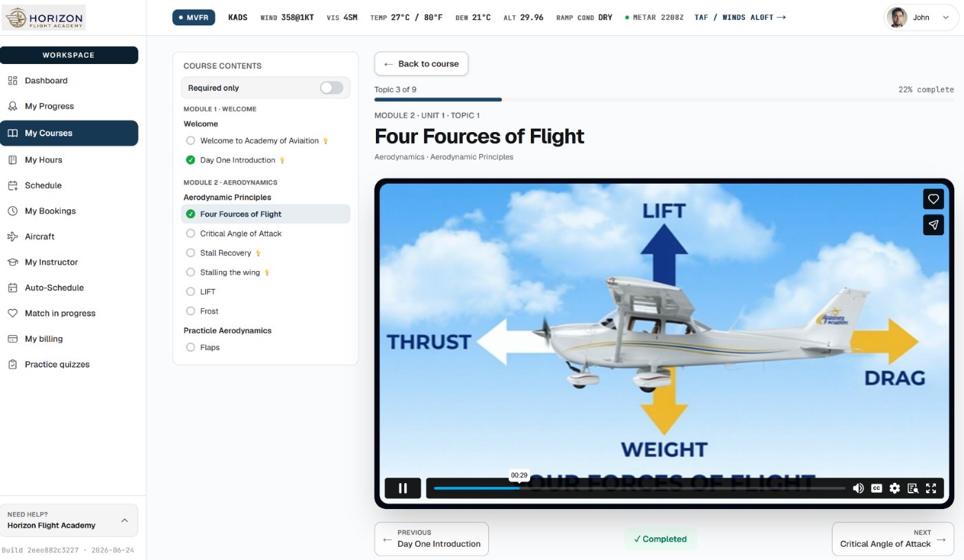Favorite the video with heart icon
The image size is (964, 560).
933,199
